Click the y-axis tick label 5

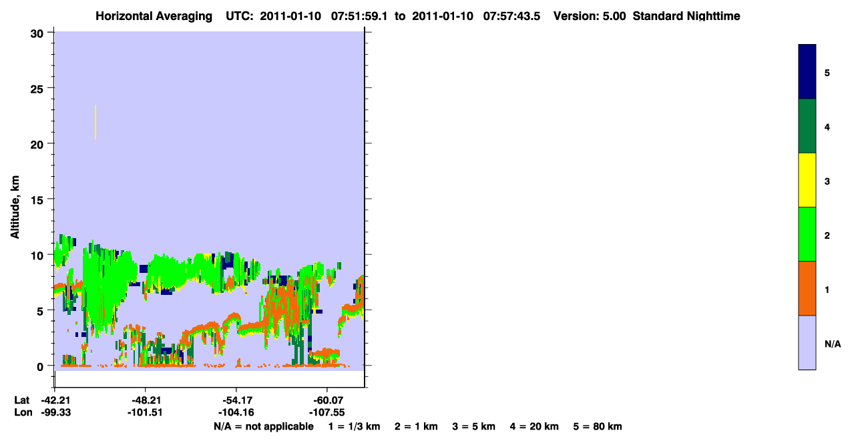[41, 310]
